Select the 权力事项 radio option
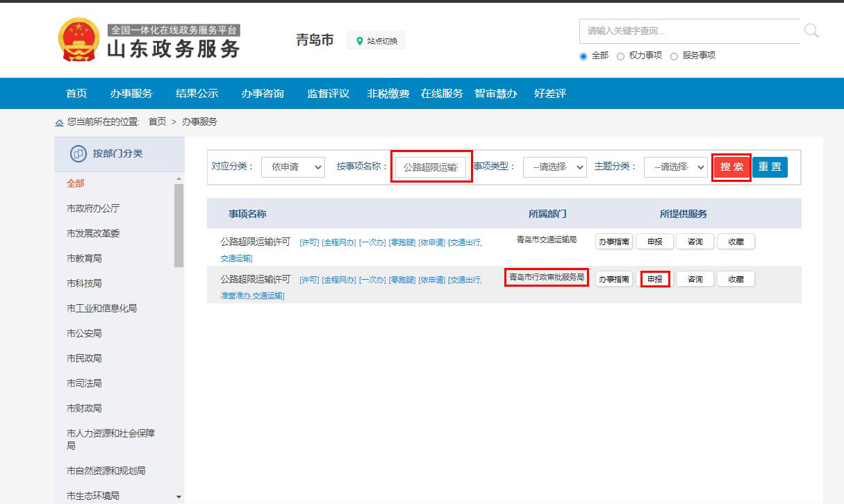Screen dimensions: 844x504 (620, 56)
